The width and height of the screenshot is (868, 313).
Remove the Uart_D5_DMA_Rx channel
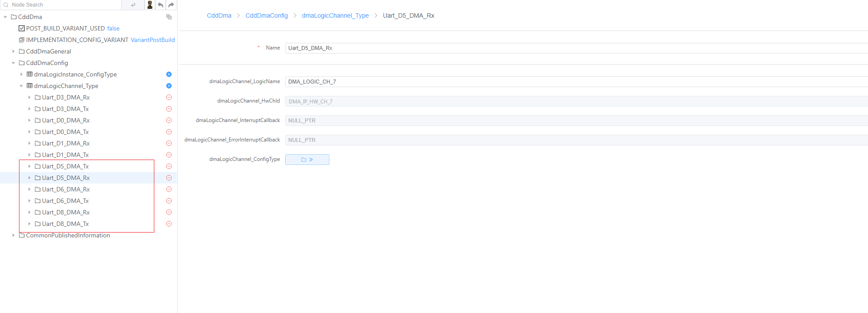click(x=168, y=178)
